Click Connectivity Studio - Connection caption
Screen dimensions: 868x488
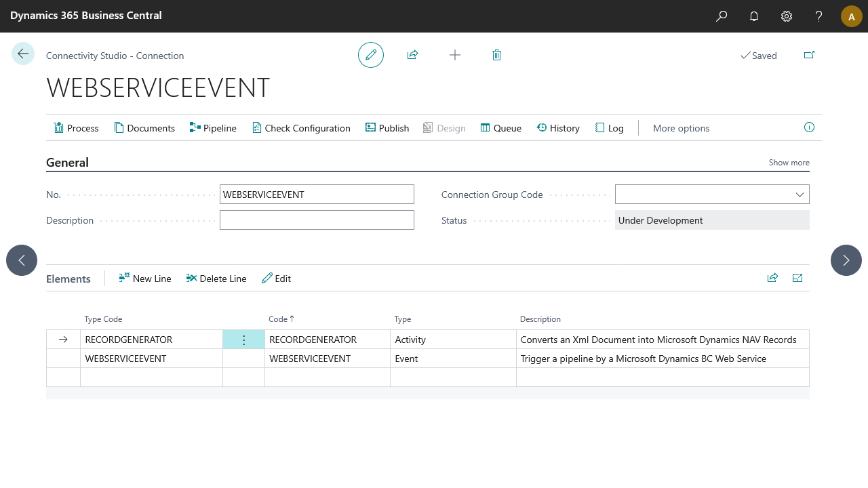(x=115, y=56)
